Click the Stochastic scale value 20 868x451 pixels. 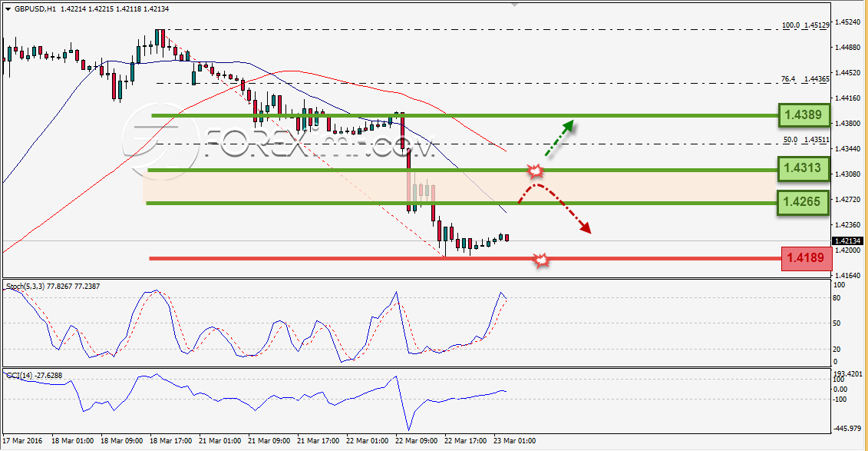click(x=837, y=349)
